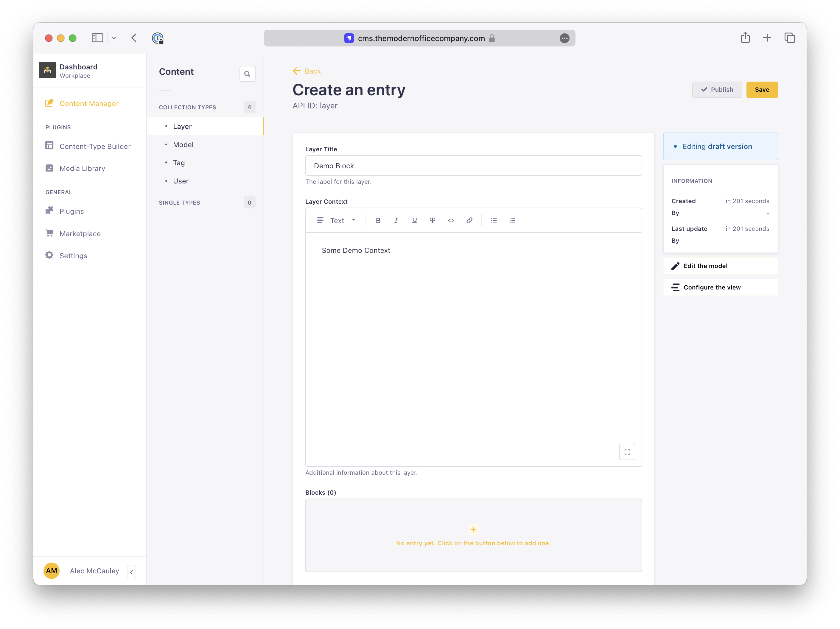
Task: Click into the Layer Title field
Action: tap(473, 166)
